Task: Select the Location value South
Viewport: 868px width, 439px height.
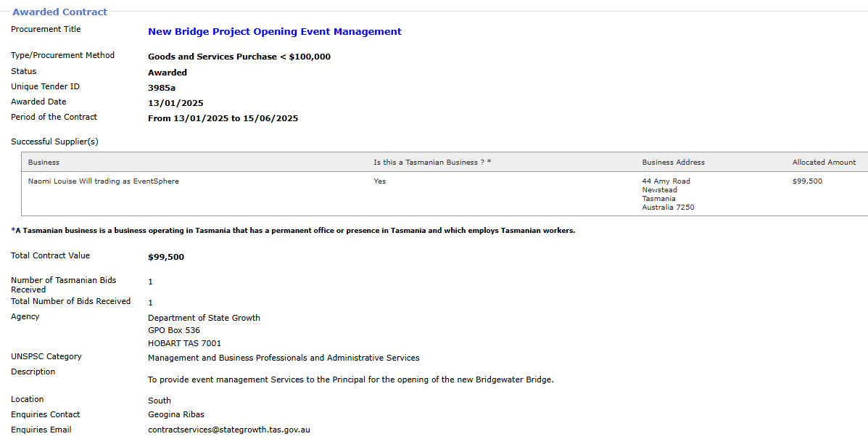Action: (160, 401)
